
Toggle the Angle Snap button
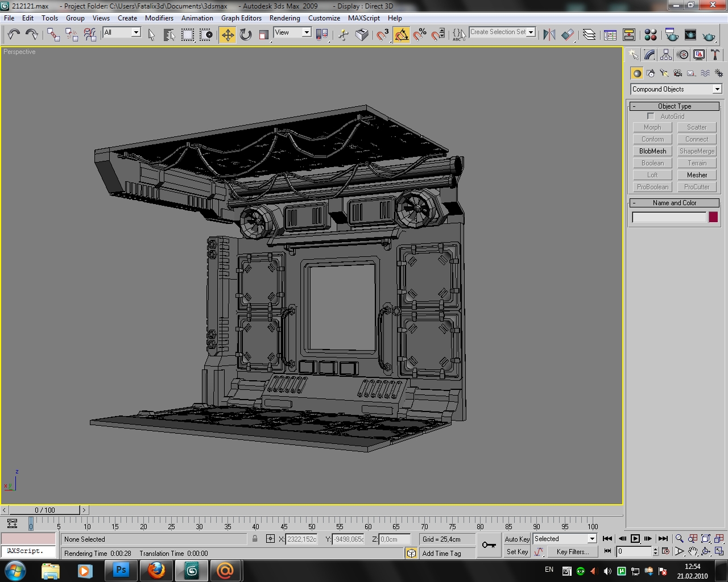pyautogui.click(x=402, y=35)
